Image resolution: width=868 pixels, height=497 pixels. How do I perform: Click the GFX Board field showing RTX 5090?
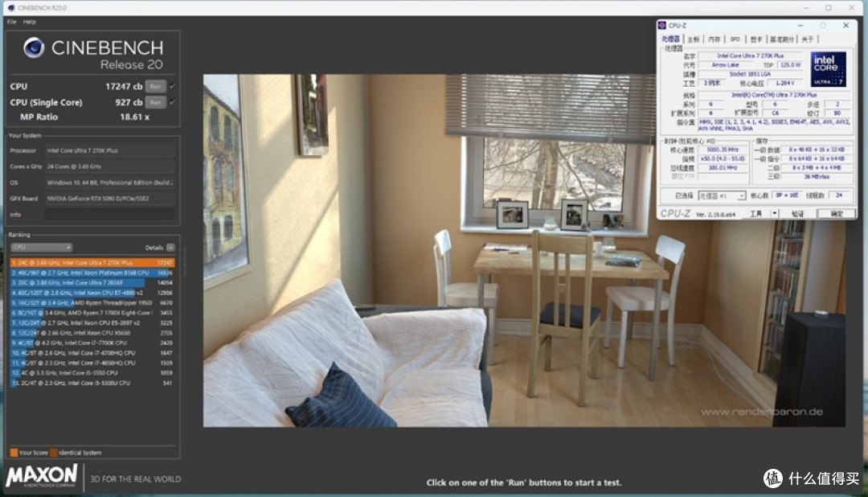(x=109, y=199)
